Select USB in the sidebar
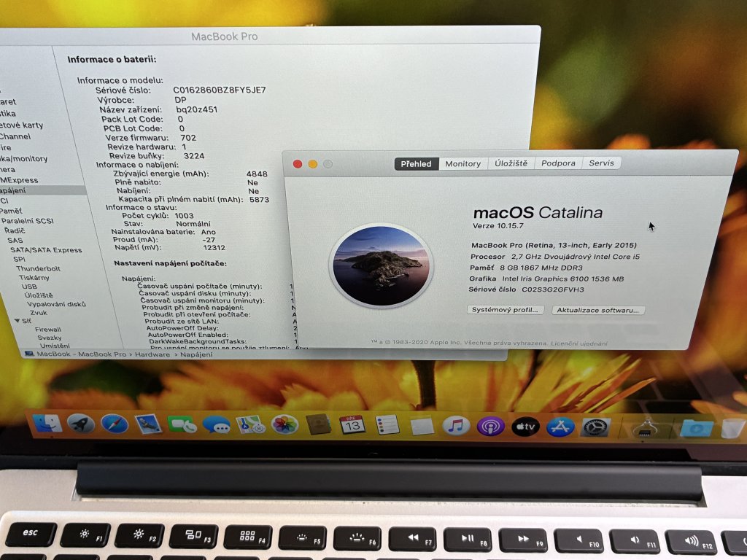Image resolution: width=747 pixels, height=560 pixels. 29,286
